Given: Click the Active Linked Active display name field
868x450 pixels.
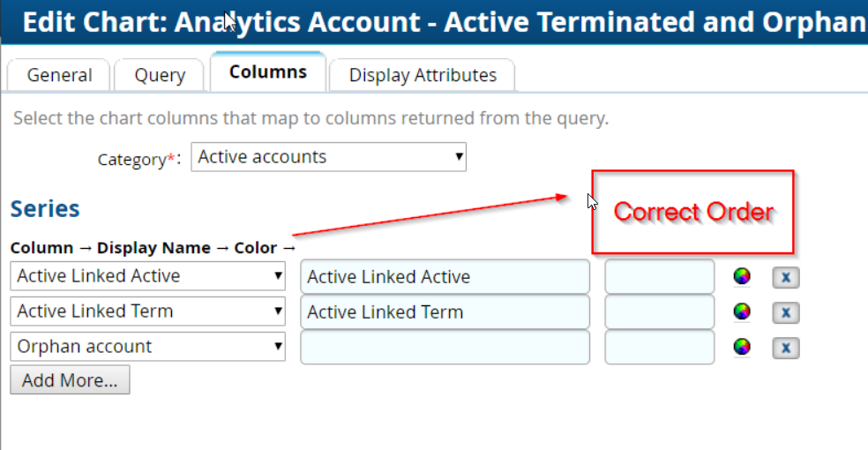Looking at the screenshot, I should [445, 277].
